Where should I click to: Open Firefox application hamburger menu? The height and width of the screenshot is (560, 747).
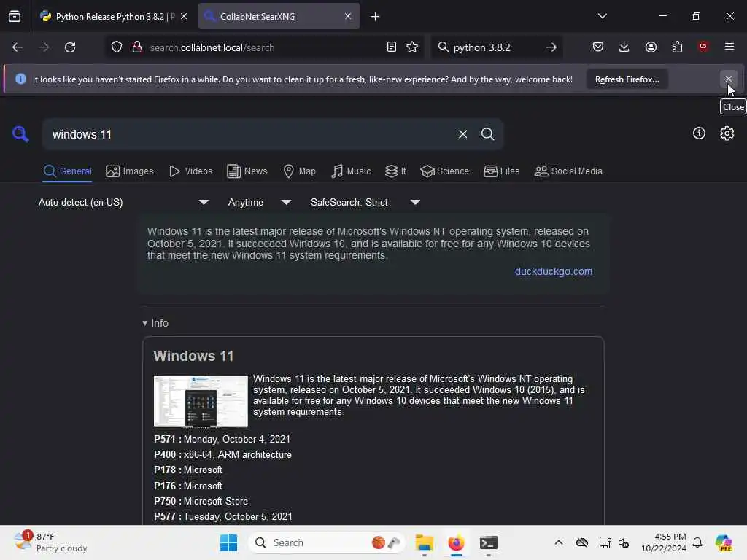click(x=729, y=47)
